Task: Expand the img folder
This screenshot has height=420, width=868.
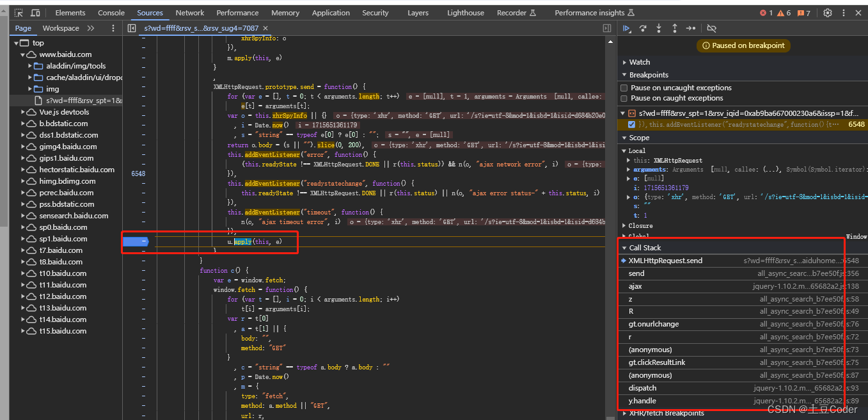Action: click(30, 89)
